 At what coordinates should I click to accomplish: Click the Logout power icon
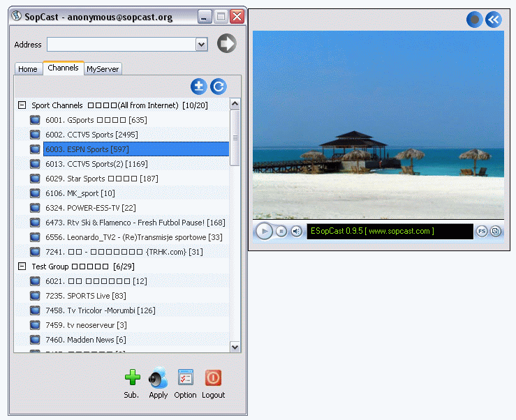click(x=213, y=377)
